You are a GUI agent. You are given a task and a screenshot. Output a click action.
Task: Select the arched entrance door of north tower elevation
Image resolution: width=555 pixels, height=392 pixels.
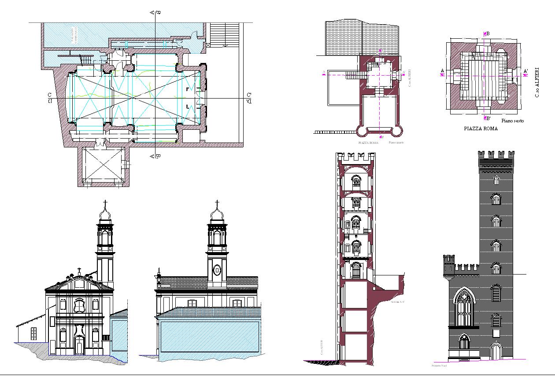coord(496,352)
